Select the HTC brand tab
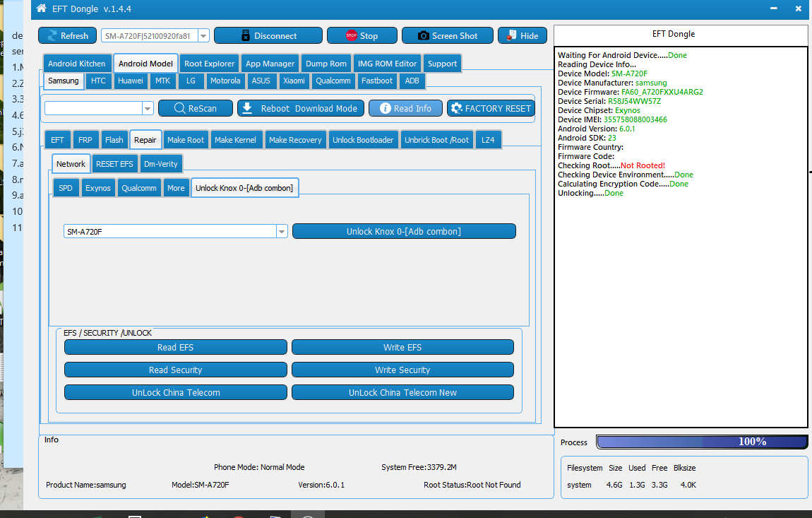This screenshot has height=518, width=812. [x=98, y=81]
